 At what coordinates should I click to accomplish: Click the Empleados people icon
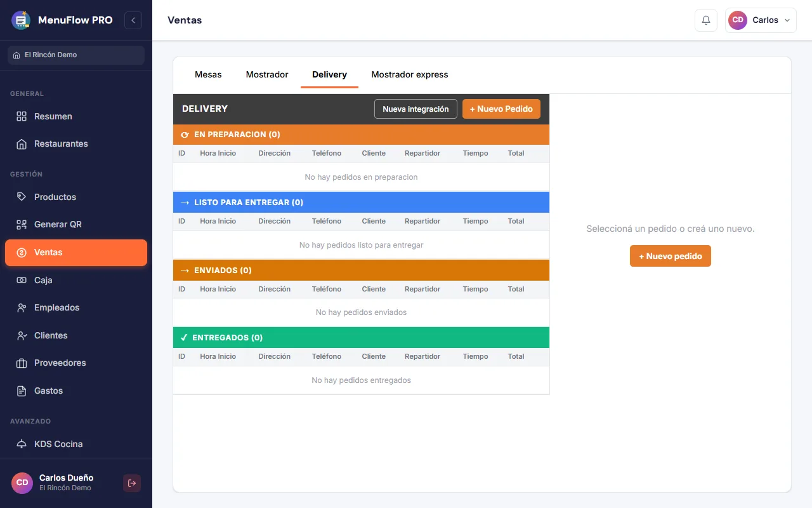pos(22,307)
